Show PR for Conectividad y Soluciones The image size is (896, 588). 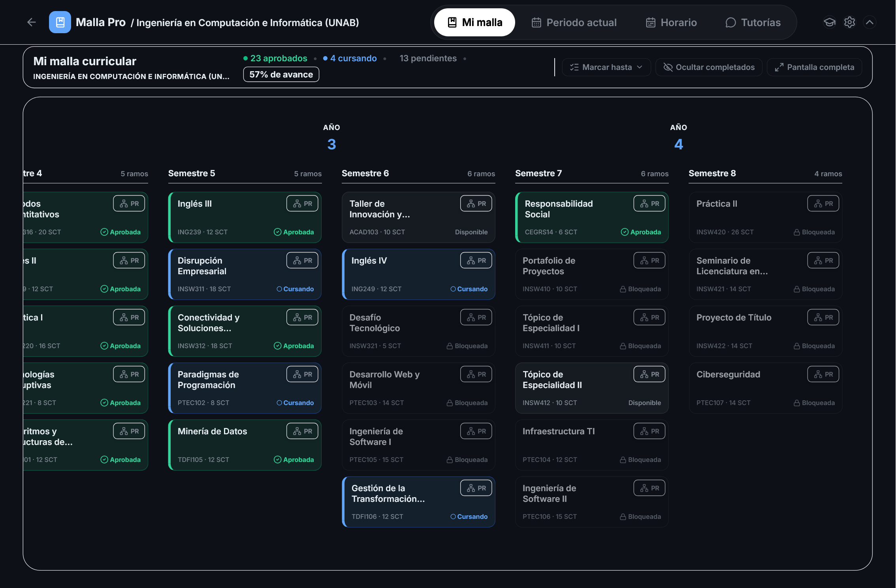(303, 317)
